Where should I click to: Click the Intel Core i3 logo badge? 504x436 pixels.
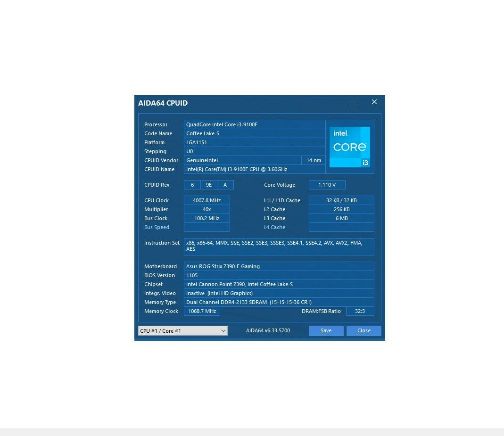pyautogui.click(x=350, y=147)
